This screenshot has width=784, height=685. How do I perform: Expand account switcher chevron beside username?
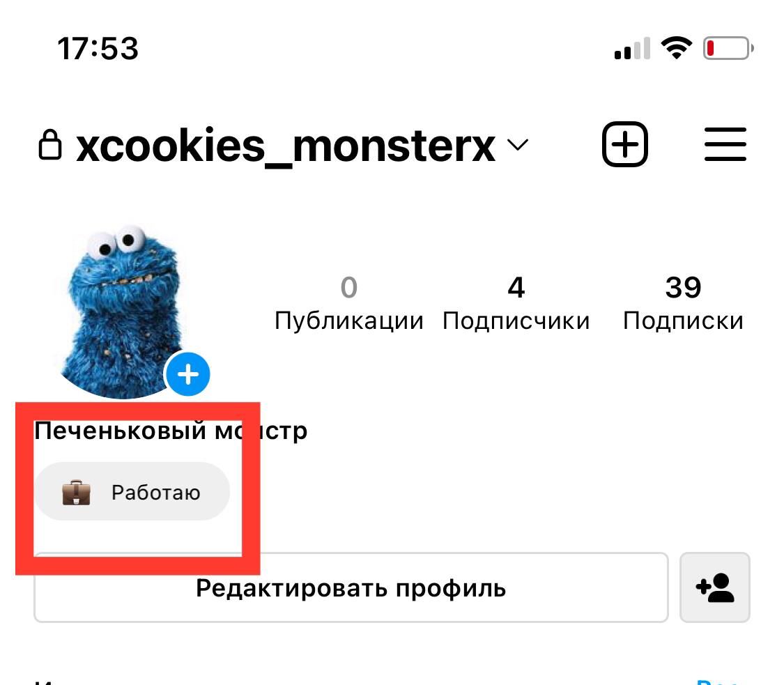(x=518, y=145)
